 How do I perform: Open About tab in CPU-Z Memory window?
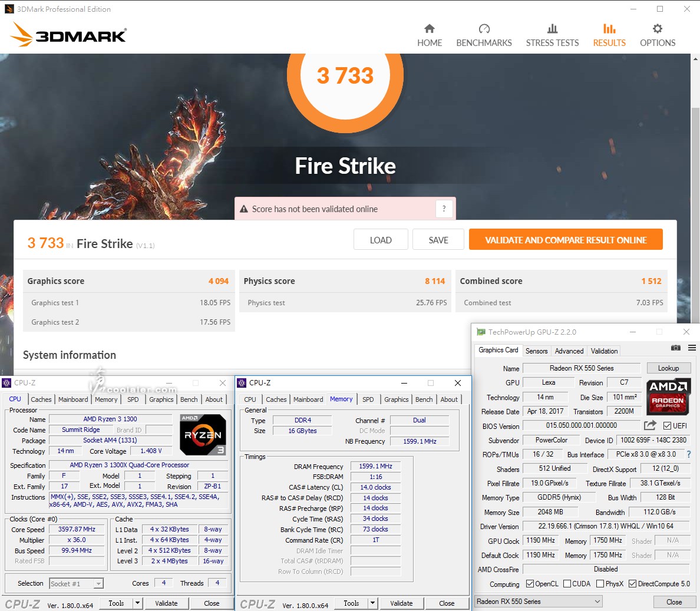pyautogui.click(x=448, y=399)
